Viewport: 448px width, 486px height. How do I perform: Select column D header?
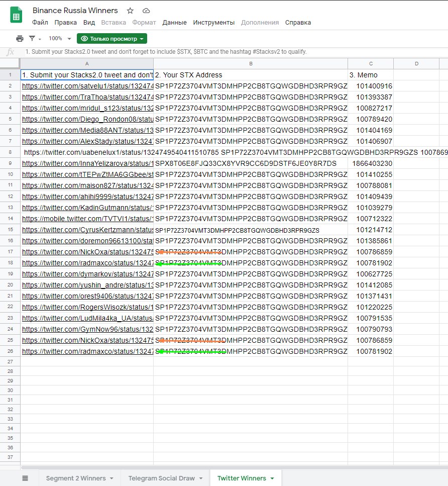tap(416, 63)
